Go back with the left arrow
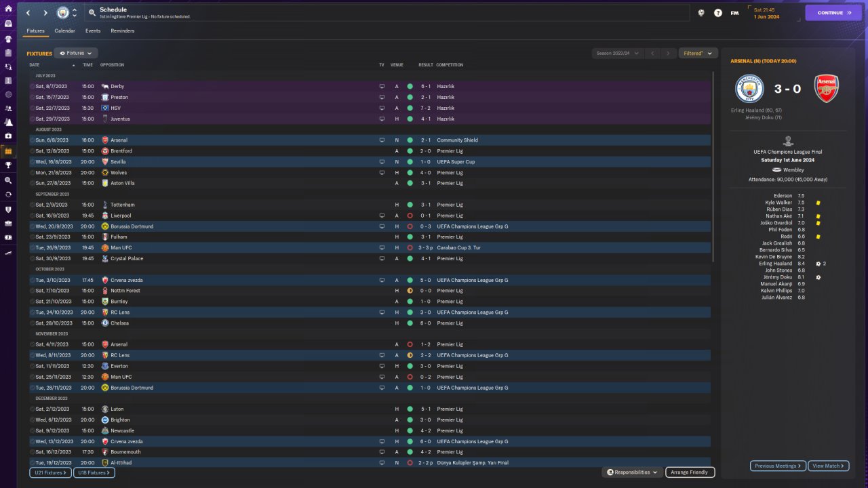Image resolution: width=868 pixels, height=488 pixels. tap(28, 13)
